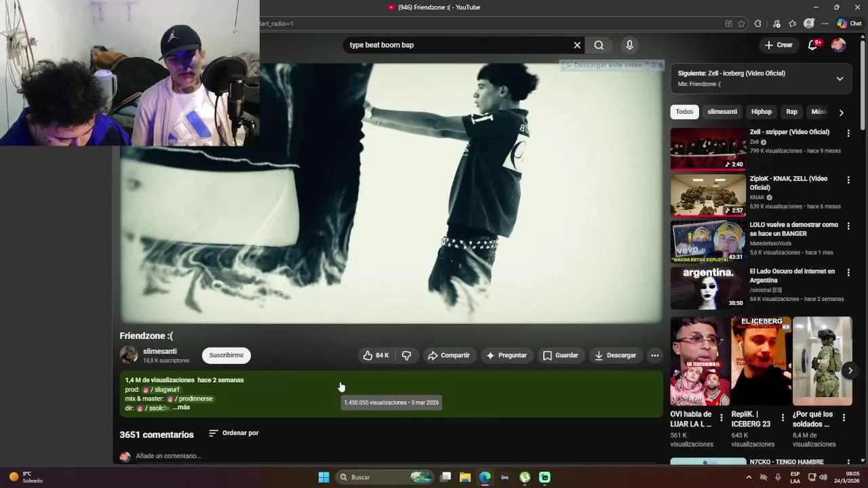Click the Crear button
This screenshot has width=868, height=488.
click(778, 45)
